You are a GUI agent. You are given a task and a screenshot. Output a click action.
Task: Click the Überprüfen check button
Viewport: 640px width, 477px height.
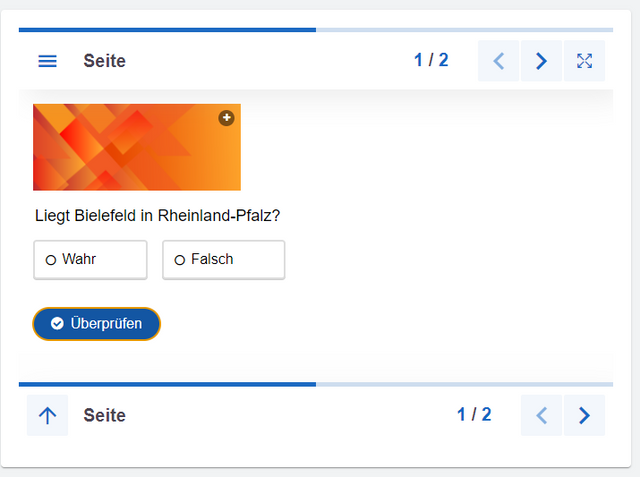coord(96,324)
